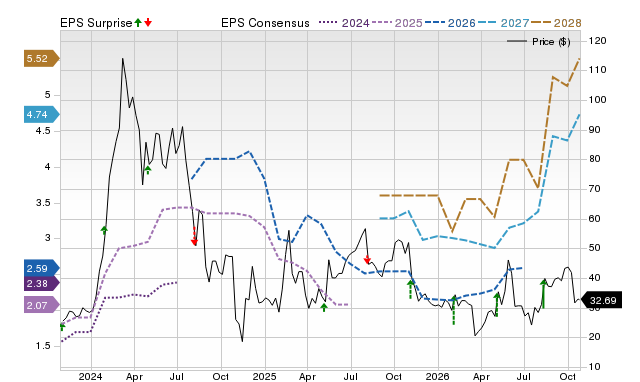Click the 4.5 EPS axis label
Image resolution: width=640 pixels, height=382 pixels.
click(x=43, y=131)
